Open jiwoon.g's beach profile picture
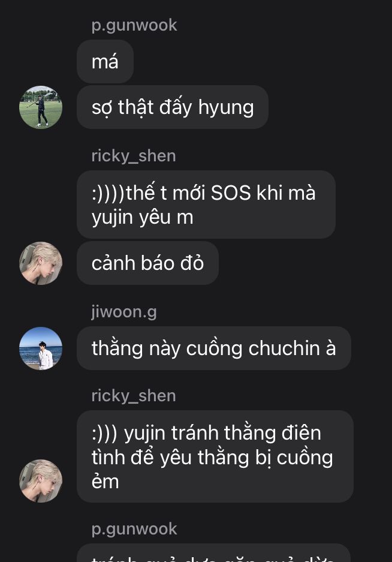Image resolution: width=392 pixels, height=562 pixels. coord(41,348)
